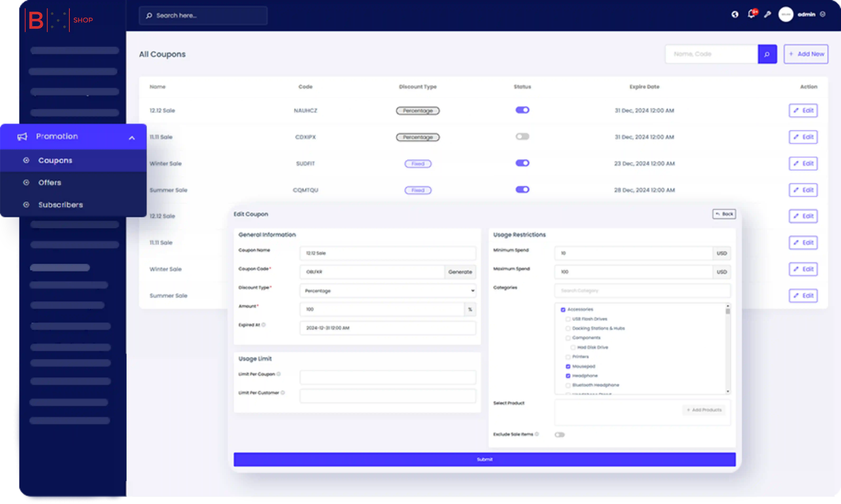Image resolution: width=841 pixels, height=504 pixels.
Task: Click the Expired At info icon
Action: (x=264, y=325)
